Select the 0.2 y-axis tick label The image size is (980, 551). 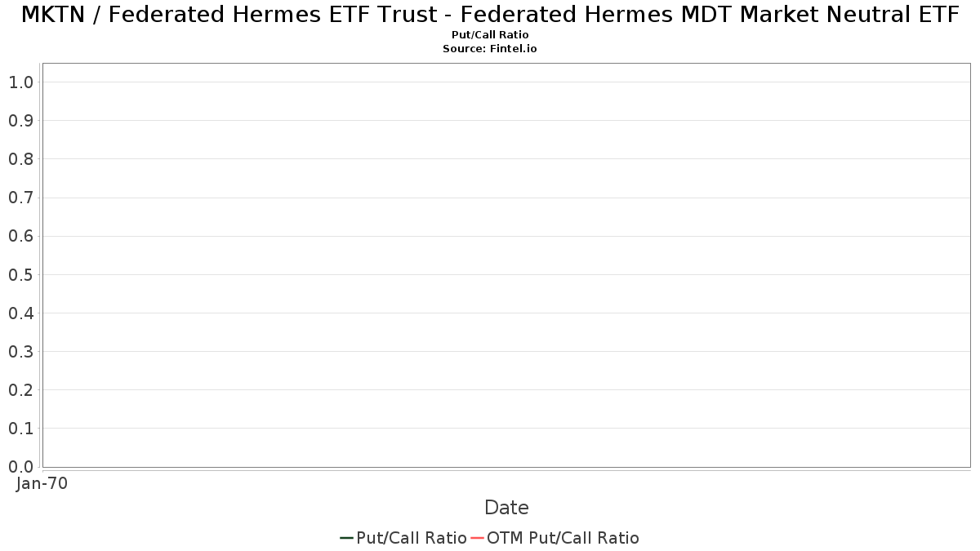(21, 390)
